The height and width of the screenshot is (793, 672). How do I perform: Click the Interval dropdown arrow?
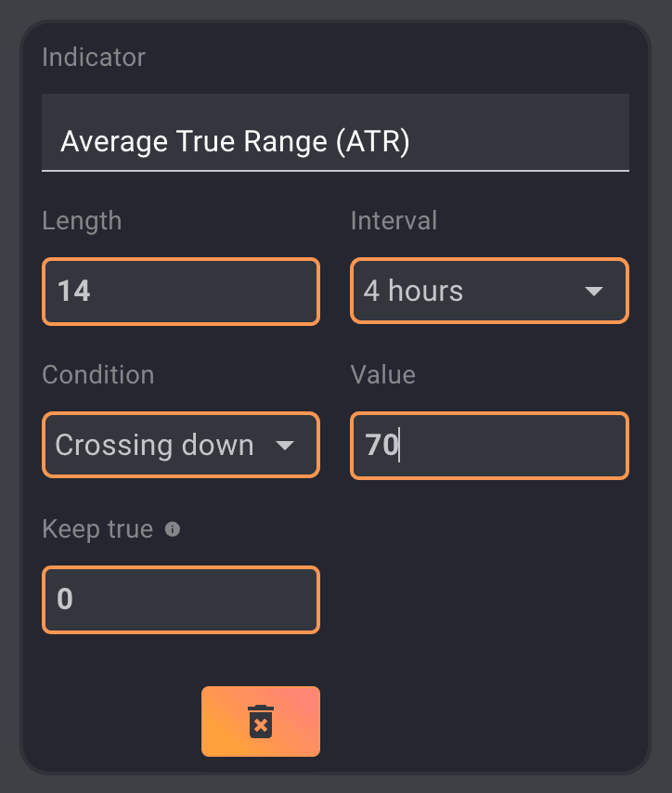point(594,292)
